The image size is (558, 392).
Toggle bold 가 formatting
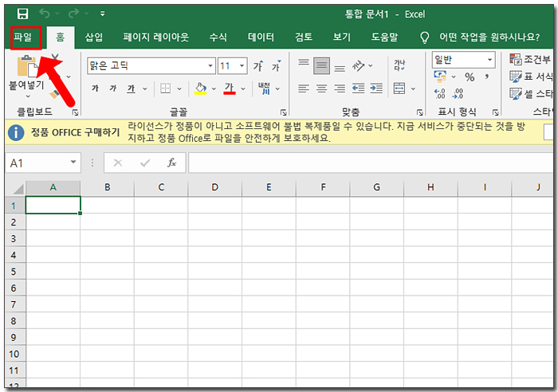click(x=95, y=88)
